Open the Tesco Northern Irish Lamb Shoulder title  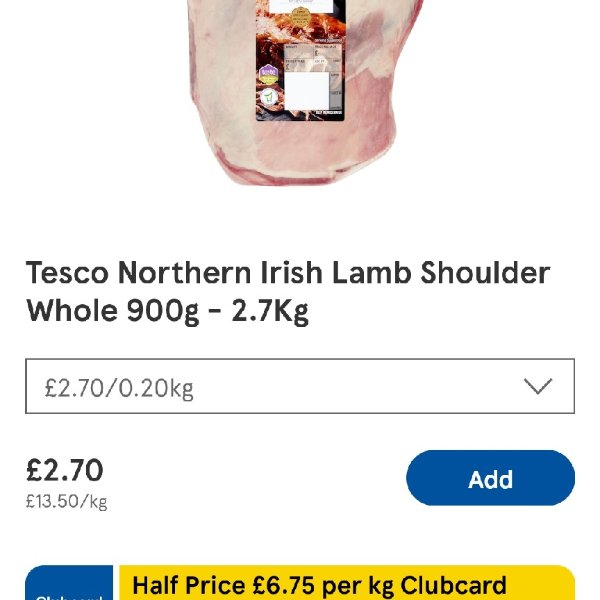pos(288,273)
